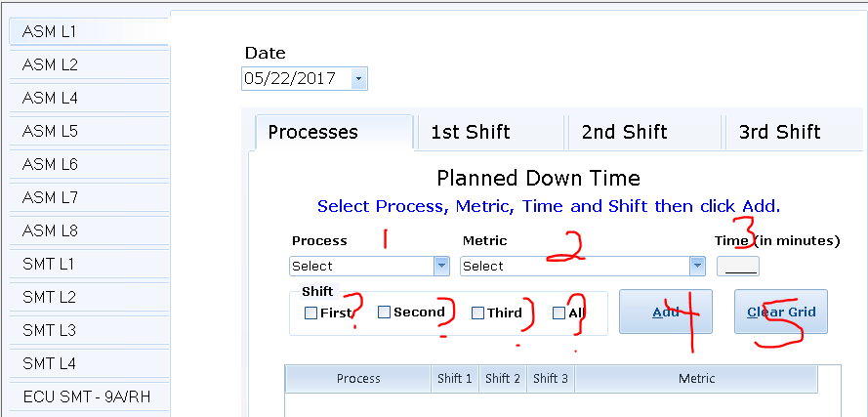Focus the Time in minutes field
Screen dimensions: 868x417
click(x=737, y=267)
